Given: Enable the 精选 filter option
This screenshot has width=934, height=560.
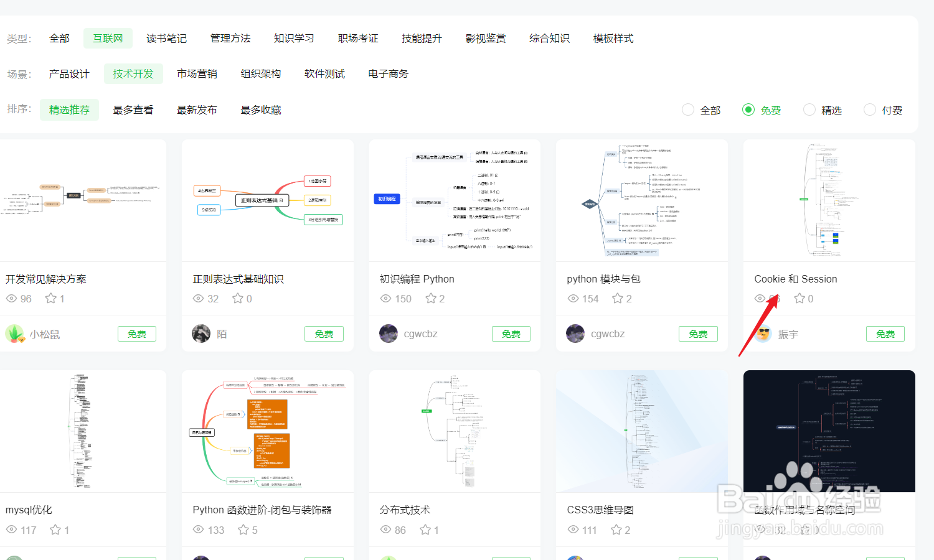Looking at the screenshot, I should point(809,110).
